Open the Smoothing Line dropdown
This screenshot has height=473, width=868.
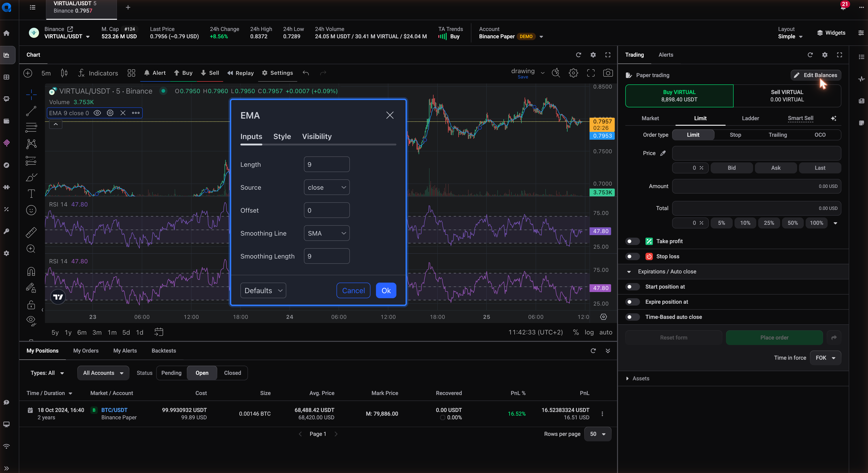pyautogui.click(x=326, y=233)
